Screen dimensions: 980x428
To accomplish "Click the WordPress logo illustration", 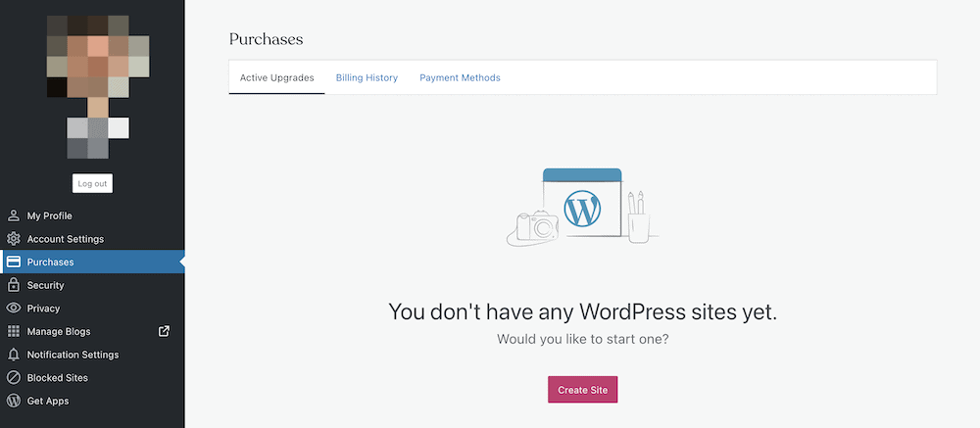I will click(582, 209).
